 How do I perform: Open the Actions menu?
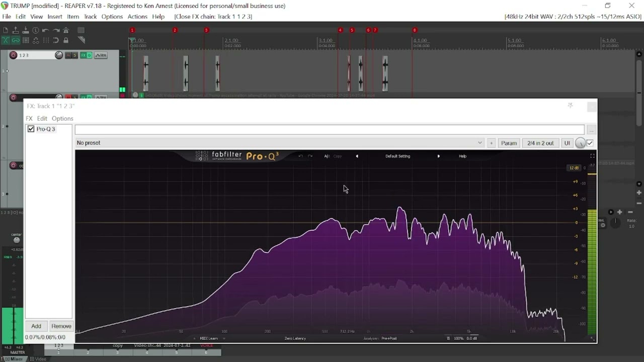click(x=137, y=17)
